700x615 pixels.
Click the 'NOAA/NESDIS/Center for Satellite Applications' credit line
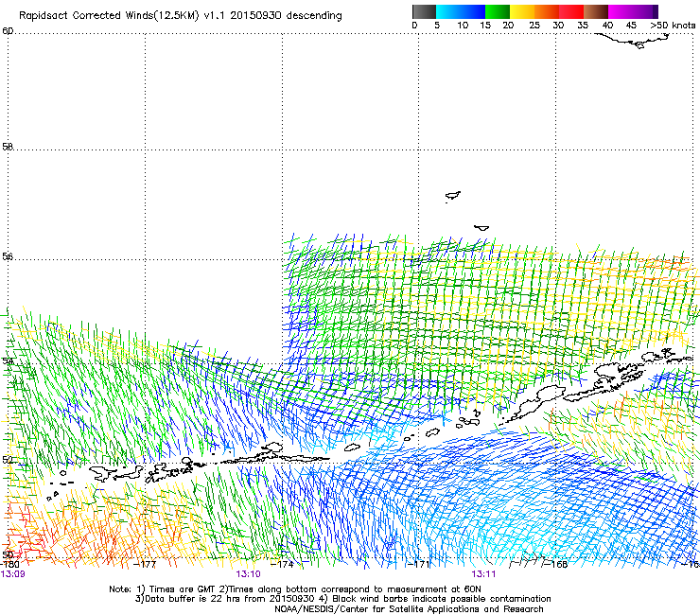[409, 609]
